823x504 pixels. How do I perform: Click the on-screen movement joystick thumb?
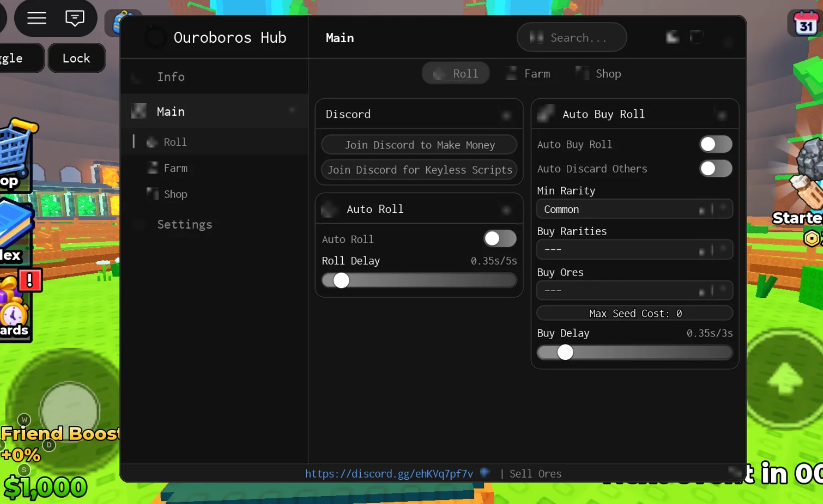69,412
